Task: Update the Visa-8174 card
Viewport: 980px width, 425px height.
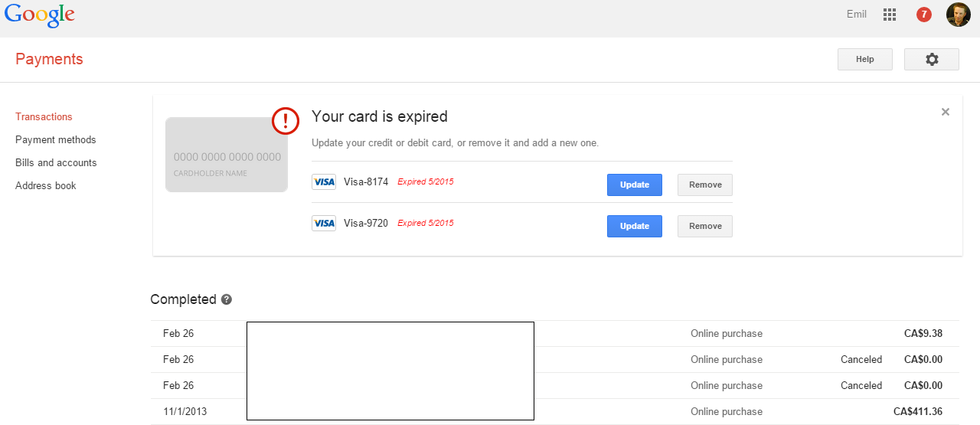Action: 635,185
